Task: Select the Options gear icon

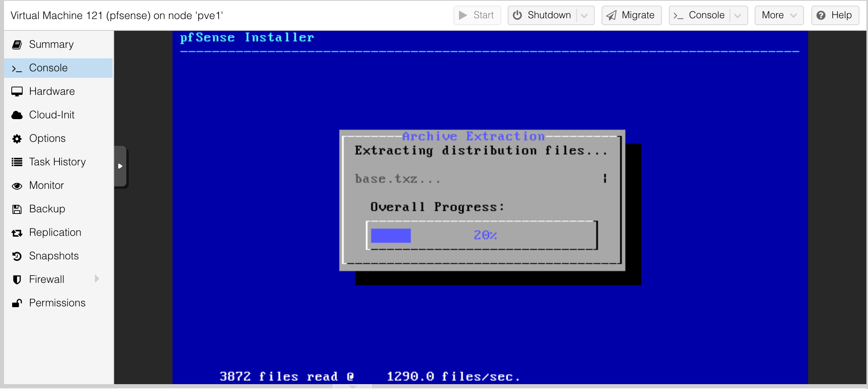Action: point(17,139)
